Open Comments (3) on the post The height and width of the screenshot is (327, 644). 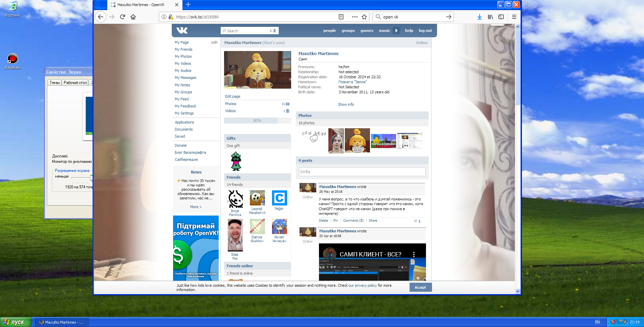(x=353, y=221)
